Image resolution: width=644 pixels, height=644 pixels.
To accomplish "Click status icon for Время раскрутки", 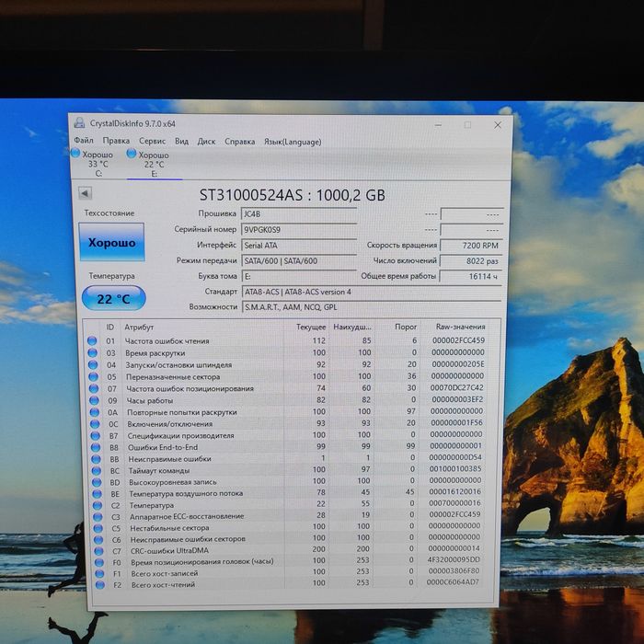I will click(92, 352).
